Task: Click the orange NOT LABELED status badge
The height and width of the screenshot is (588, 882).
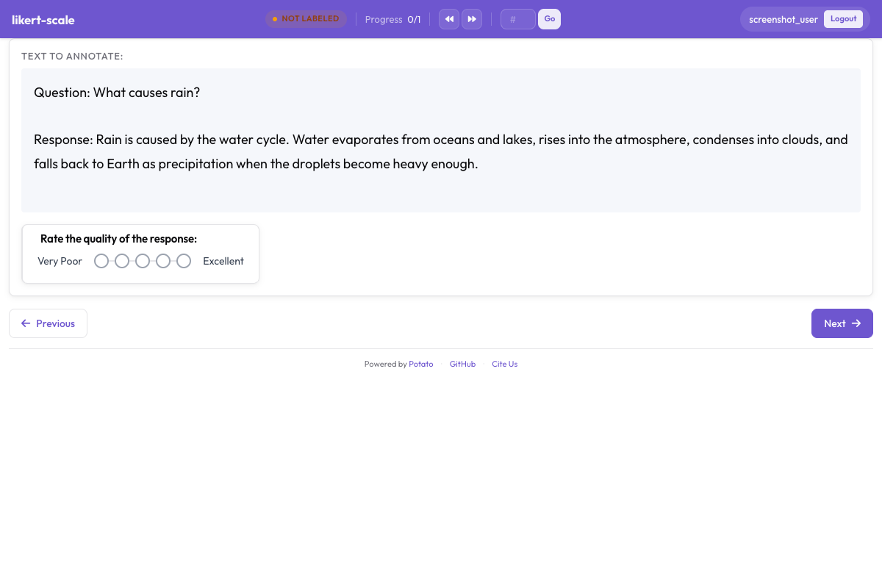Action: 306,19
